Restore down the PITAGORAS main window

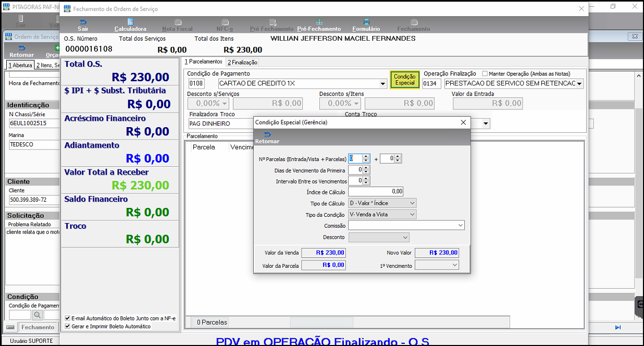click(x=613, y=7)
